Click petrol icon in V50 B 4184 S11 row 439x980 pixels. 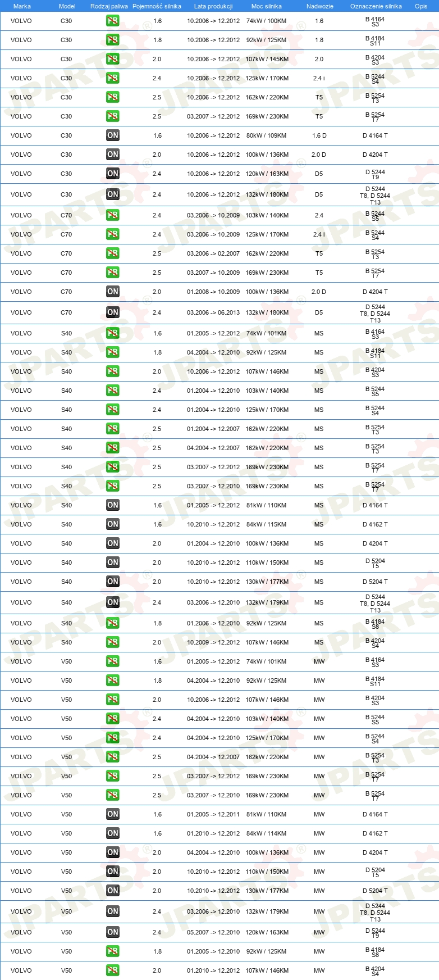click(113, 680)
